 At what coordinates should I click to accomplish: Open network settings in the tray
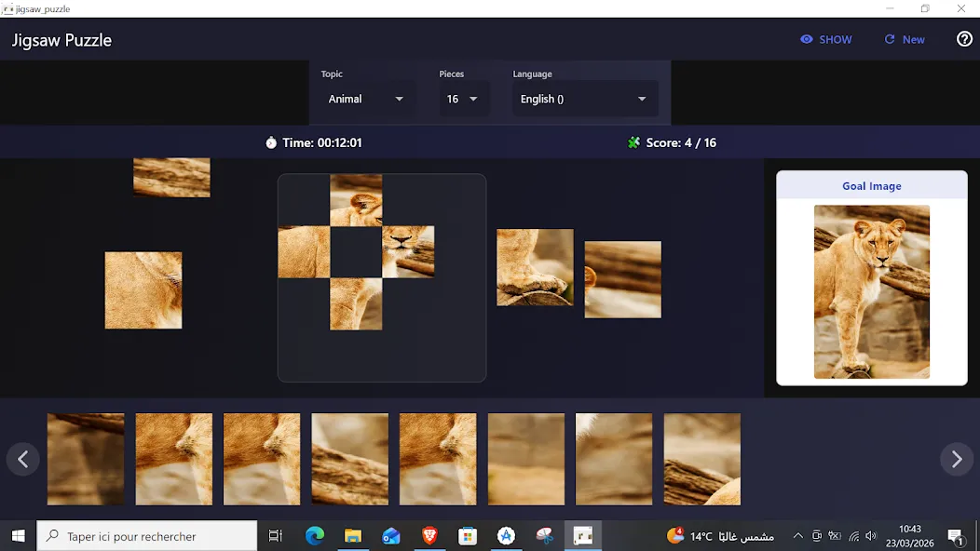(x=853, y=536)
